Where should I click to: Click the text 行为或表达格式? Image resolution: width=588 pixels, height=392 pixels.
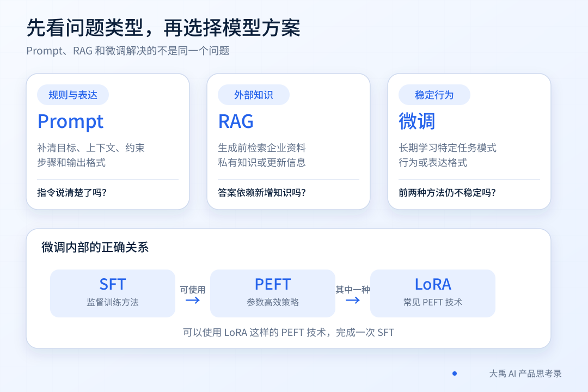click(x=433, y=162)
